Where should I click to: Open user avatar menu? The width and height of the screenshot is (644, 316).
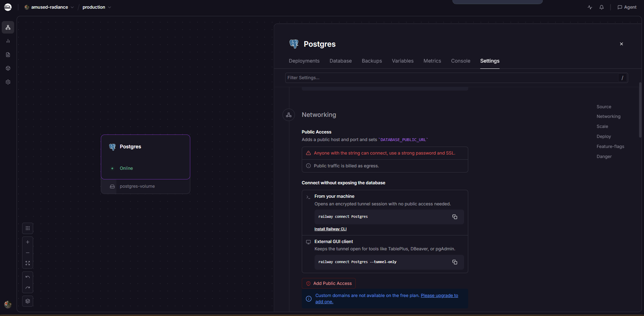point(8,304)
